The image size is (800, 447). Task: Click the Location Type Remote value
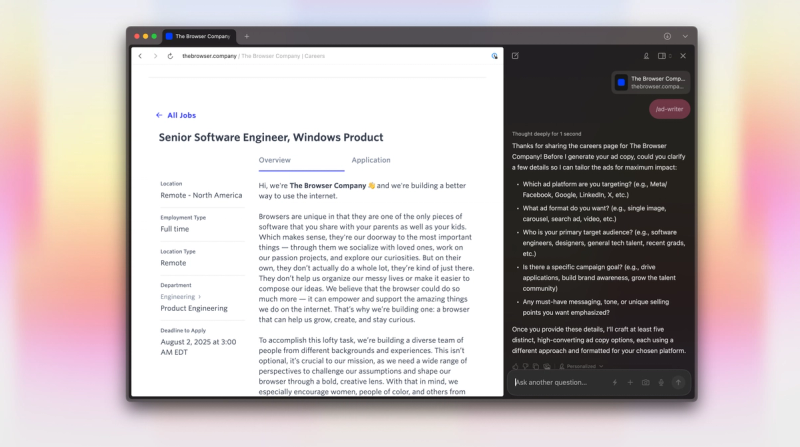(173, 263)
